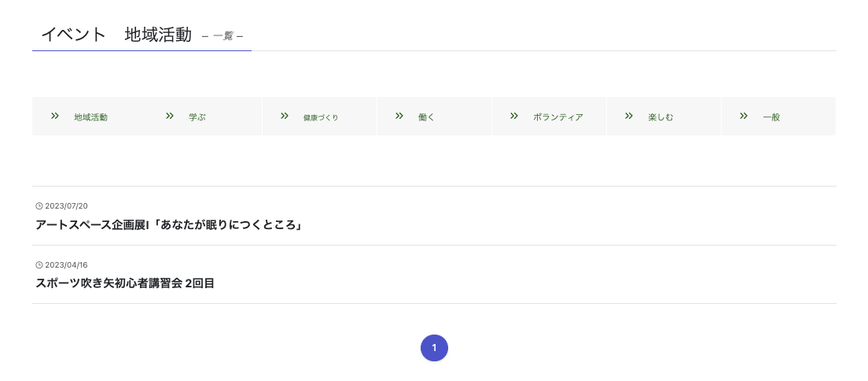Switch to the 健康づくり category
868x381 pixels.
click(319, 116)
